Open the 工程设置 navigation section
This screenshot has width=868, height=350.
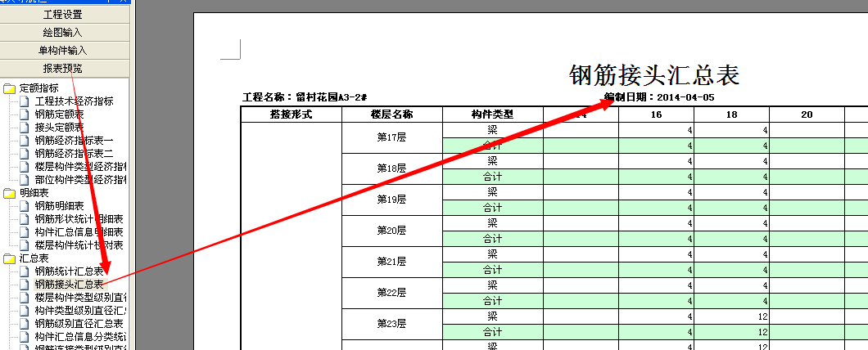click(x=64, y=15)
